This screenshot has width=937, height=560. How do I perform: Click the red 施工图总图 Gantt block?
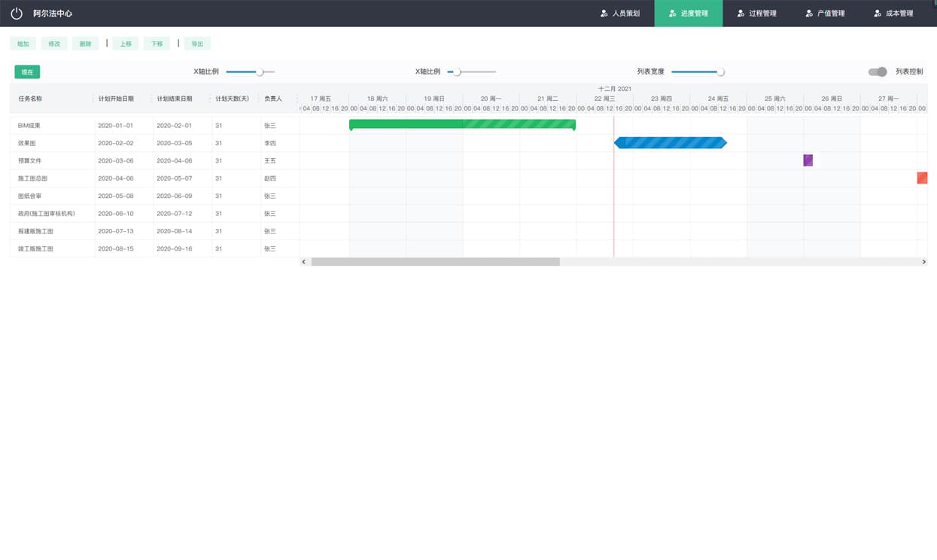click(922, 178)
